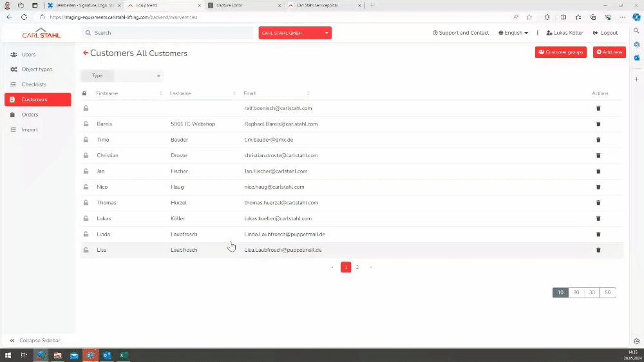Click the red back arrow near Customers

(86, 53)
